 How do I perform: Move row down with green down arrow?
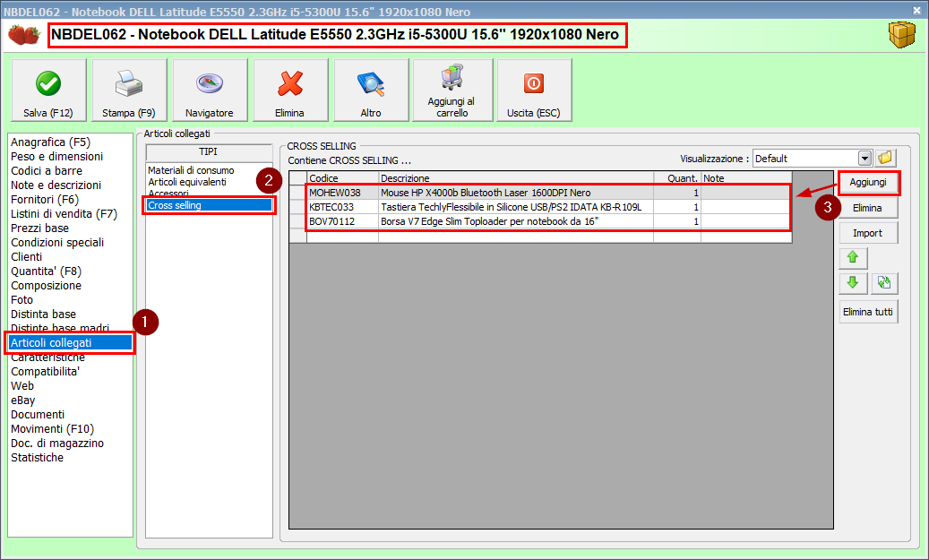point(853,283)
